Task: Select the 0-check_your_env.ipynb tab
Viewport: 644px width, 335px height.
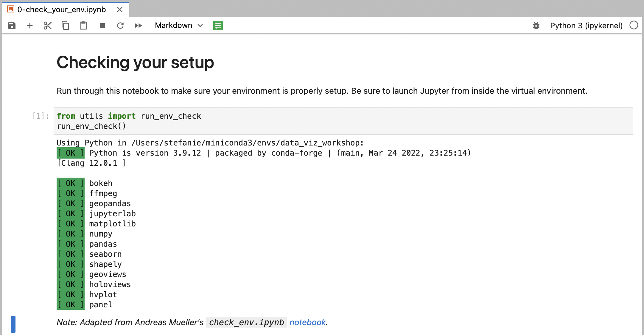Action: click(x=62, y=10)
